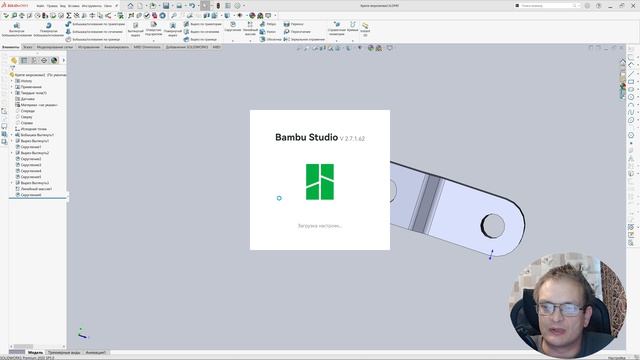Switch to the Элементы ribbon tab
This screenshot has width=640, height=360.
point(11,47)
